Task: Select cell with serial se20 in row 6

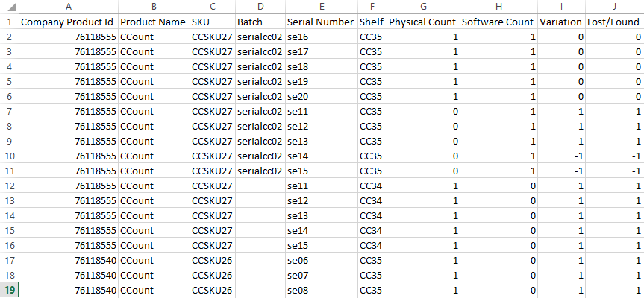Action: tap(322, 97)
